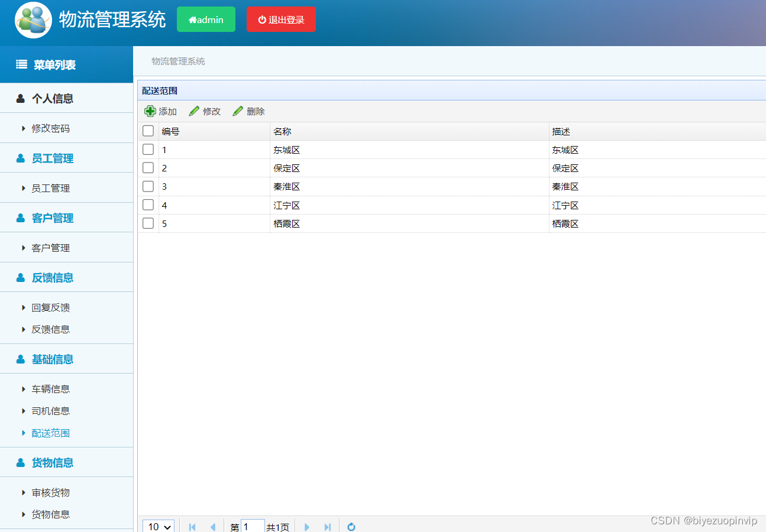Image resolution: width=766 pixels, height=532 pixels.
Task: Click the person icon beside 货物信息 header
Action: click(21, 462)
